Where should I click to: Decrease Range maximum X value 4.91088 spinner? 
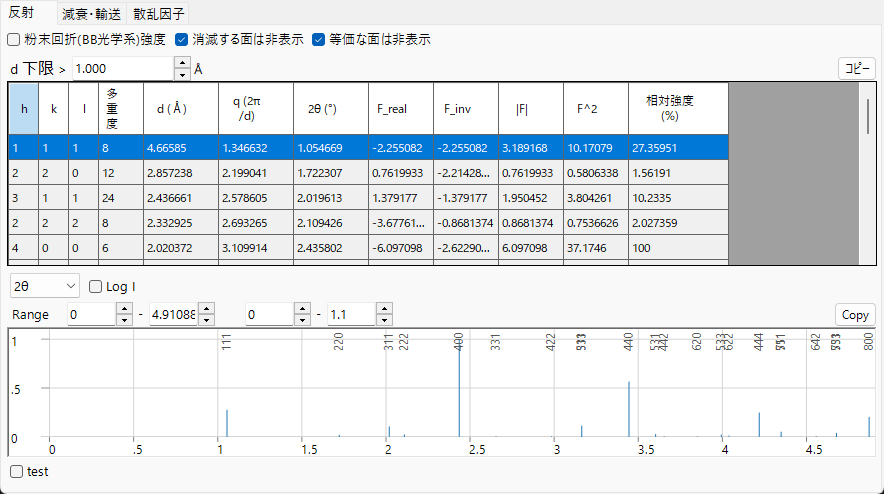click(x=206, y=320)
